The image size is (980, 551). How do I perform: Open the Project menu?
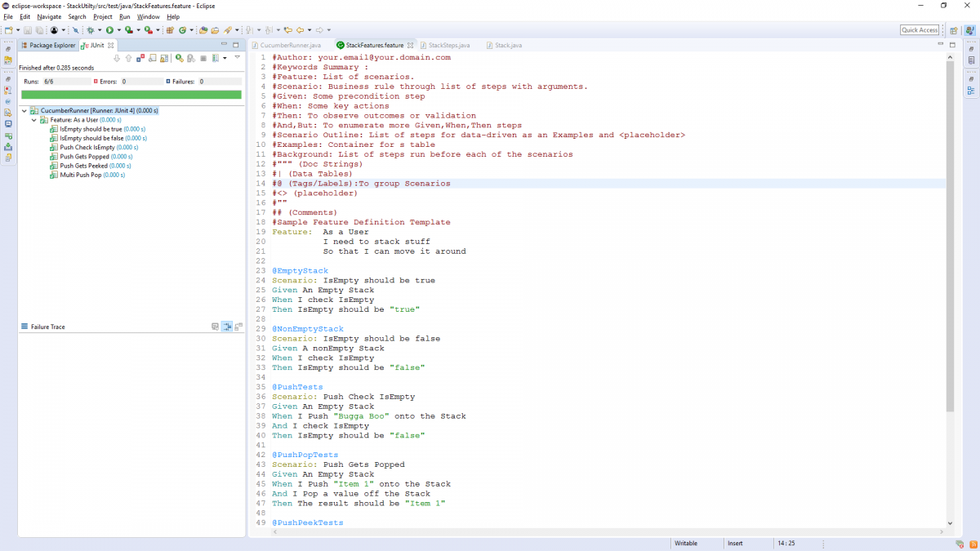click(103, 16)
